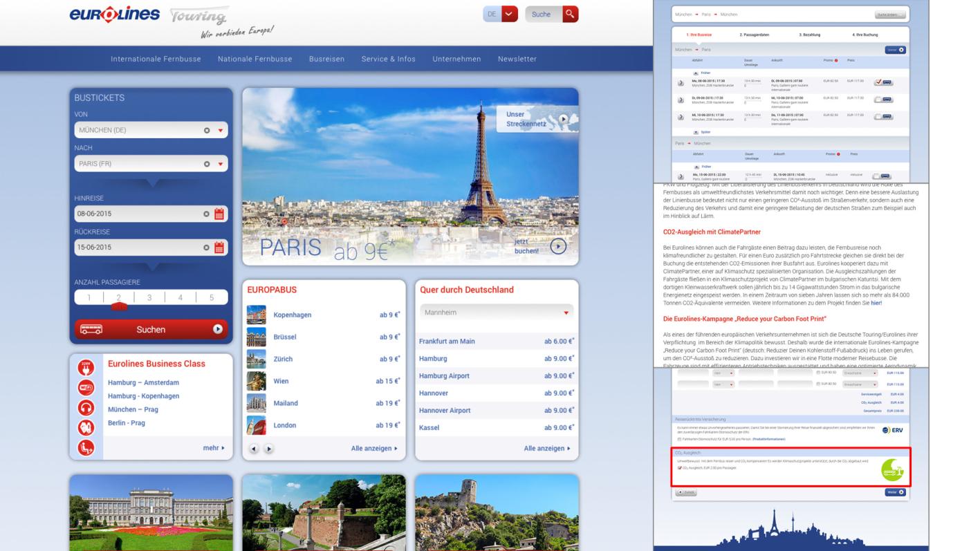The image size is (980, 551).
Task: Tick the CO2 Ausgleich checkbox
Action: [680, 468]
